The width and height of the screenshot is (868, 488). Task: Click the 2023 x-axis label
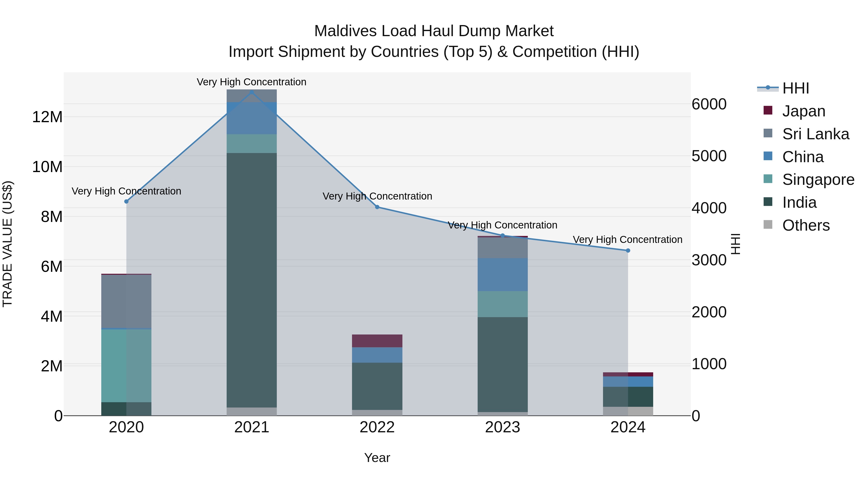pyautogui.click(x=503, y=427)
